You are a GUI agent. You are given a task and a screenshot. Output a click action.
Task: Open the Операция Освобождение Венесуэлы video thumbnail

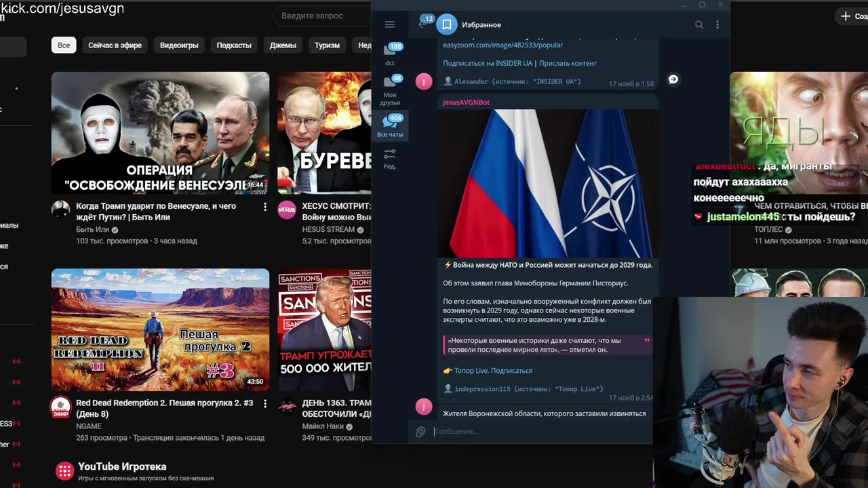[160, 133]
